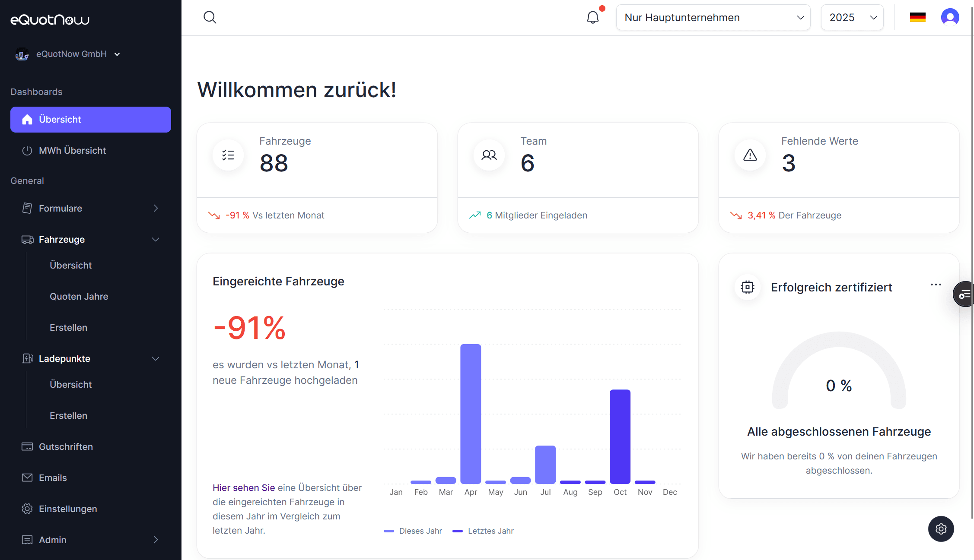Select the Gutschriften card icon
This screenshot has width=974, height=560.
(27, 446)
